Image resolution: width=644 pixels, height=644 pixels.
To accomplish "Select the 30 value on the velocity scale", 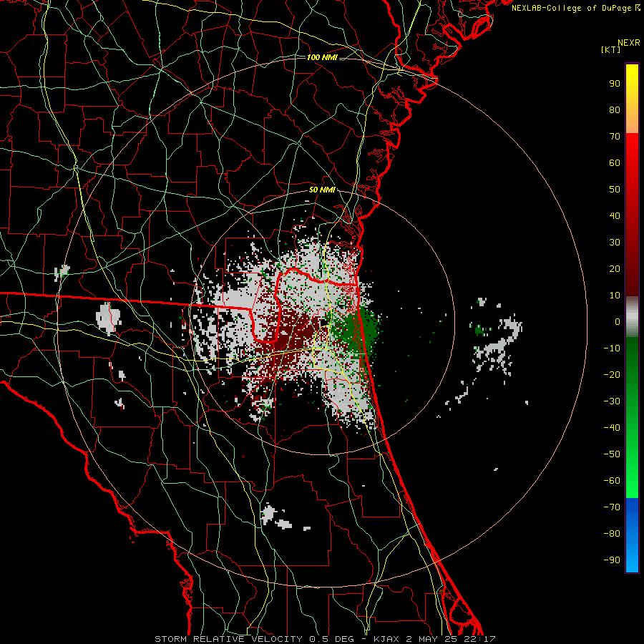I will [x=615, y=243].
